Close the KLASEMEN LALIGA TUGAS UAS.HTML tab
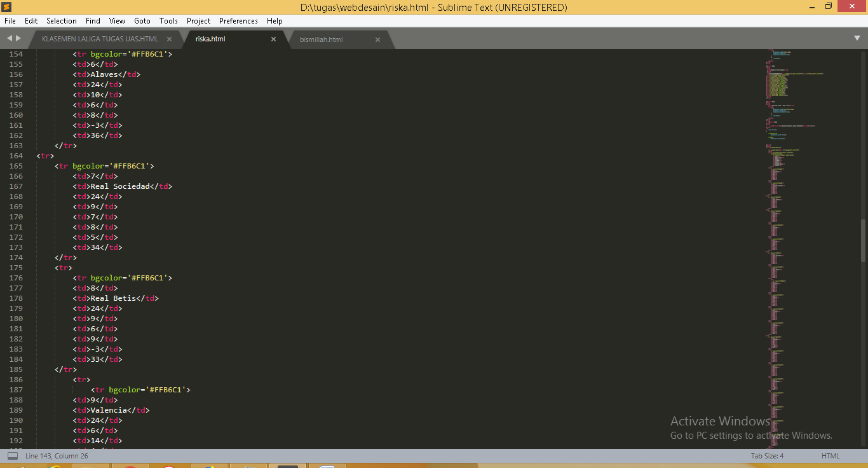 tap(169, 39)
